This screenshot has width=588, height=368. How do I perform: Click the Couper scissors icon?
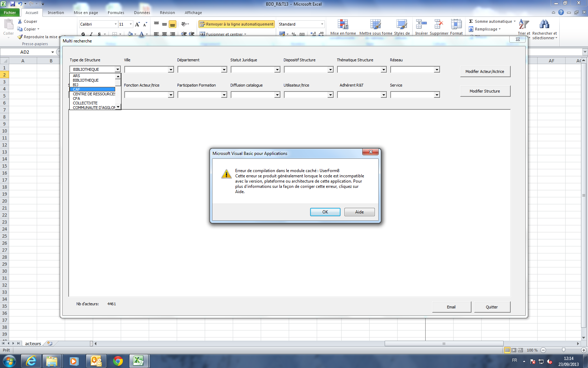pos(20,21)
